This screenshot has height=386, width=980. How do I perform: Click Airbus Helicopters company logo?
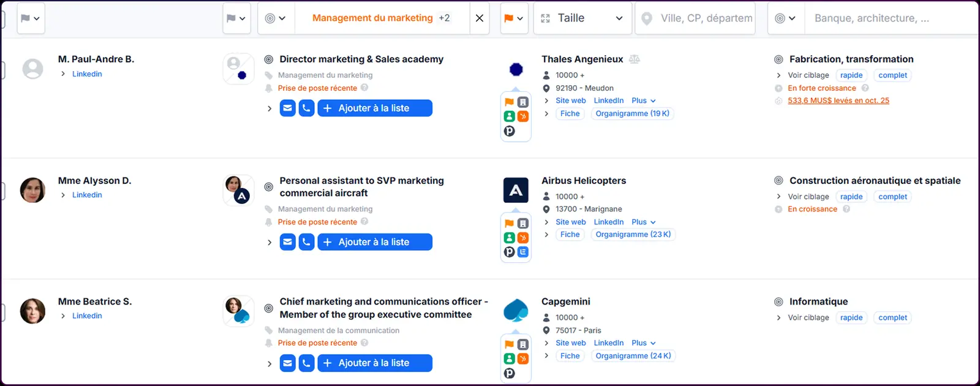coord(516,190)
